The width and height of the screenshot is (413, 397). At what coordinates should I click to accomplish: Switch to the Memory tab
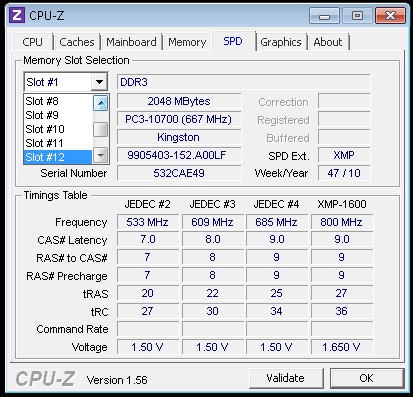coord(187,42)
